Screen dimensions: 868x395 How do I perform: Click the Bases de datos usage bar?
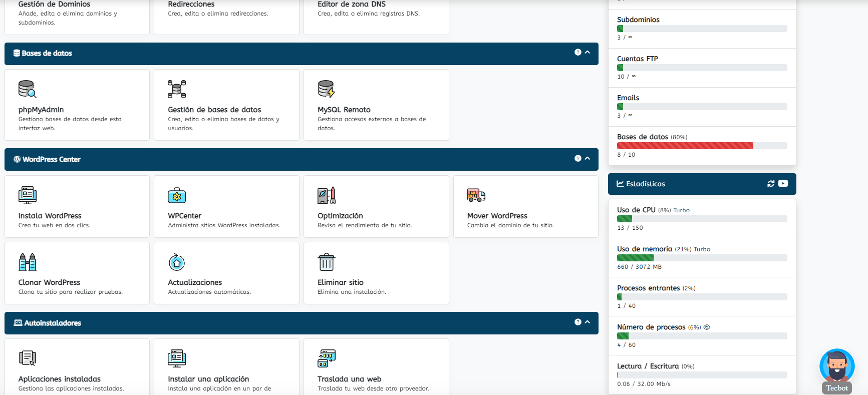pyautogui.click(x=702, y=146)
